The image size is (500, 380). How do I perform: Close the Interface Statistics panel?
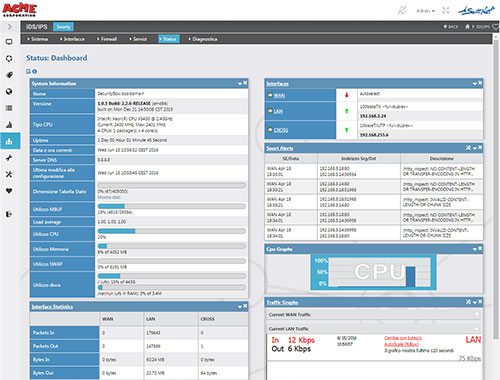tap(245, 306)
